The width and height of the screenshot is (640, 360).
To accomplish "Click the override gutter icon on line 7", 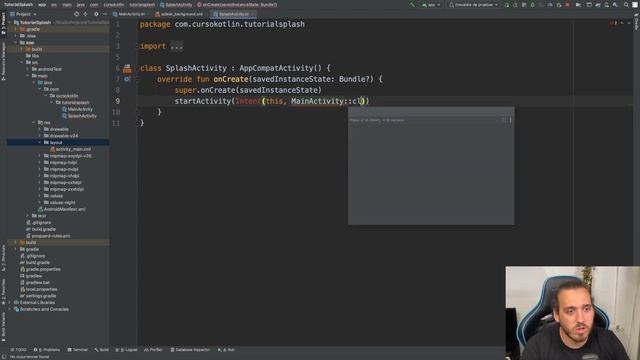I will coord(127,79).
